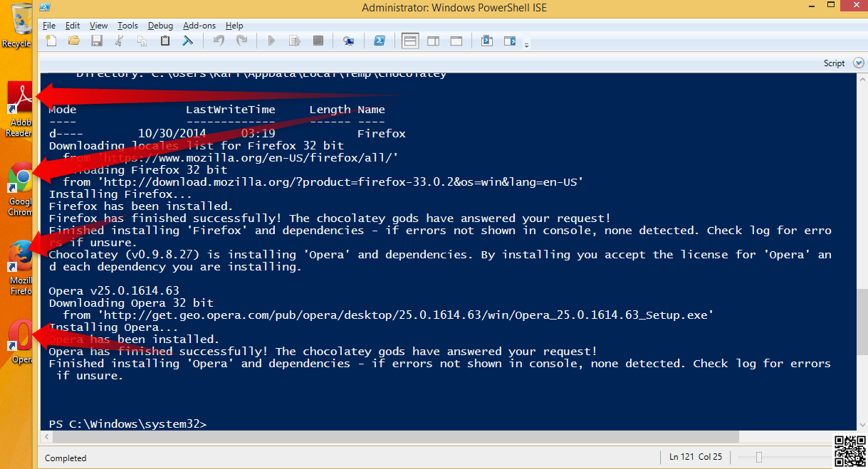Open a script with the folder icon
The height and width of the screenshot is (469, 868).
(x=73, y=41)
